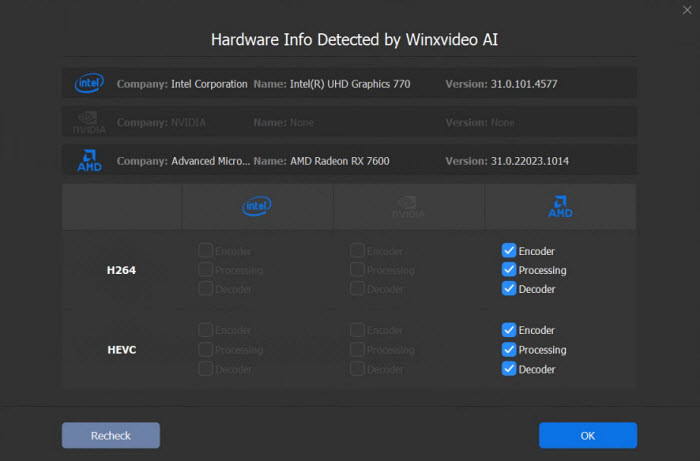Confirm with the OK button
The width and height of the screenshot is (700, 461).
(587, 435)
